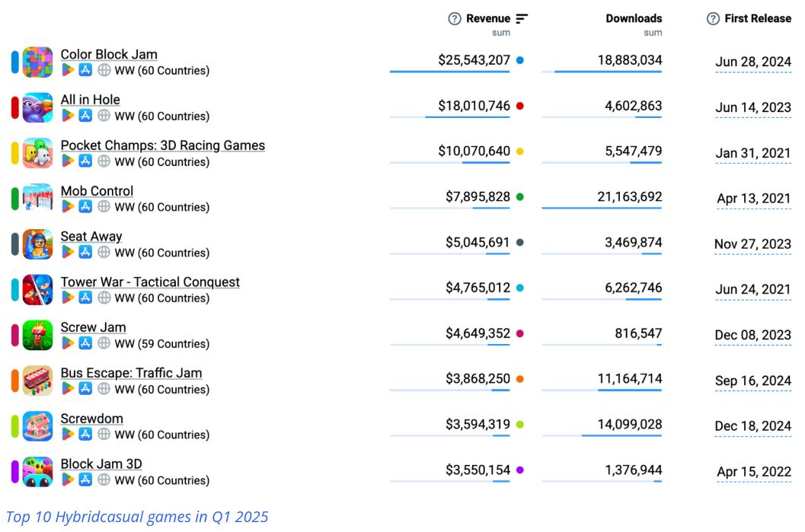This screenshot has width=805, height=532.
Task: Click the Mob Control downloads value 21,163,692
Action: pyautogui.click(x=629, y=196)
